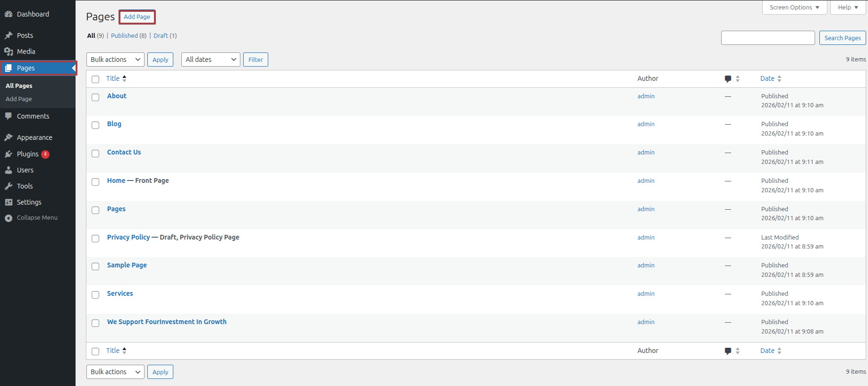
Task: Click the Posts pushpin icon
Action: (x=9, y=35)
